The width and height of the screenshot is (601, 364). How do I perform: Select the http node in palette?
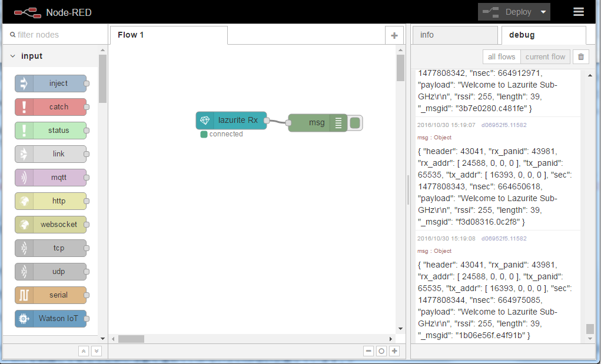pyautogui.click(x=51, y=201)
